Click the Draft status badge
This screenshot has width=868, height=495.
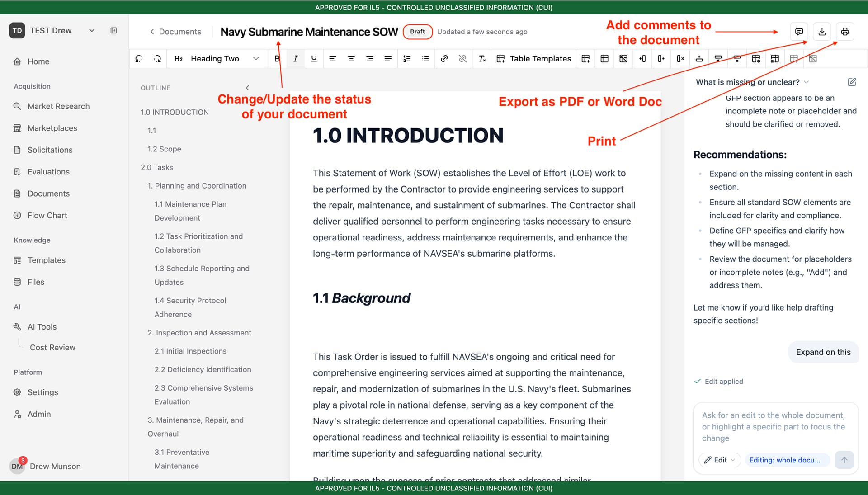[417, 32]
